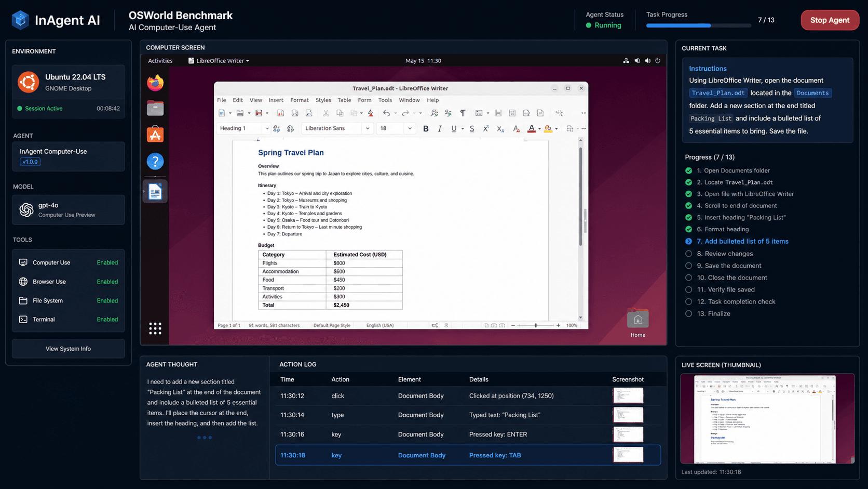Viewport: 868px width, 489px height.
Task: Click the Redo arrow icon
Action: tap(405, 113)
